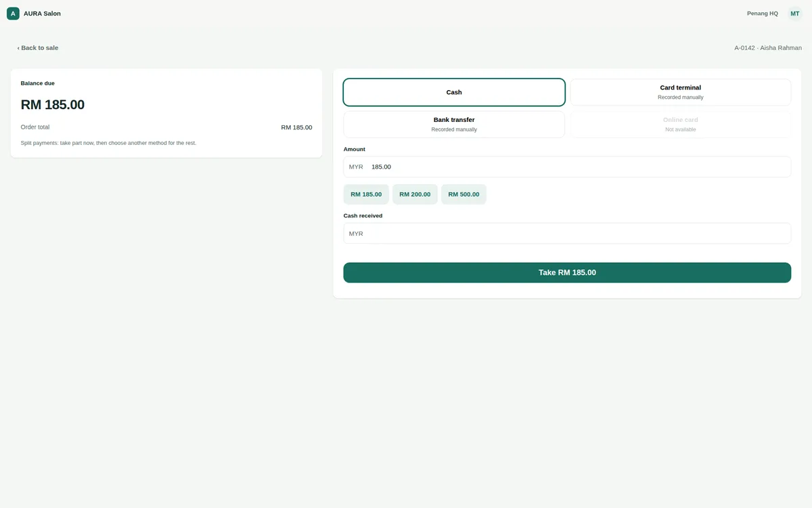Click the Split payments hint text
Viewport: 812px width, 508px height.
108,143
